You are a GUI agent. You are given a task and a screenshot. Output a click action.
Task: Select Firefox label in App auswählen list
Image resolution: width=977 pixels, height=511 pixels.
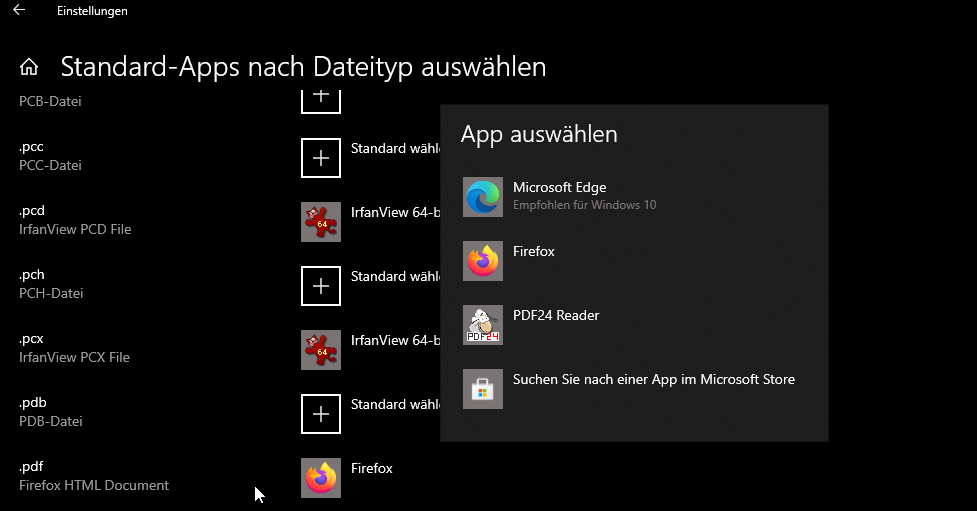click(533, 251)
